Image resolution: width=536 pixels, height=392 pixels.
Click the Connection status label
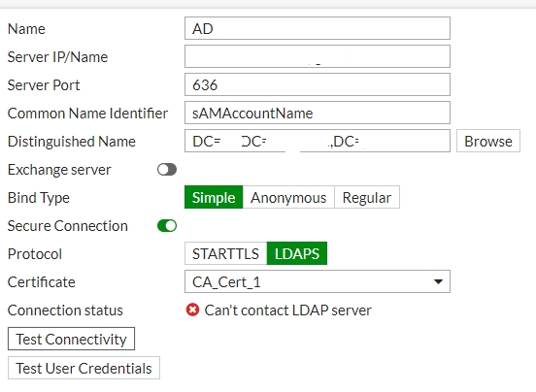point(65,310)
